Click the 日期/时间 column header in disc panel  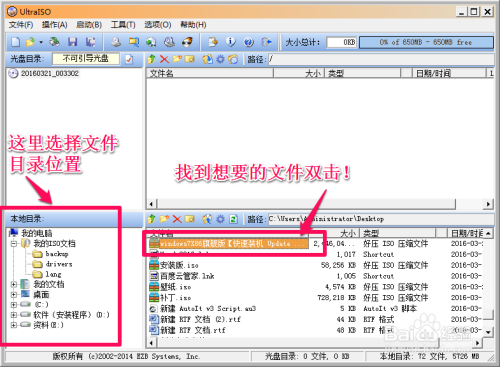[449, 73]
